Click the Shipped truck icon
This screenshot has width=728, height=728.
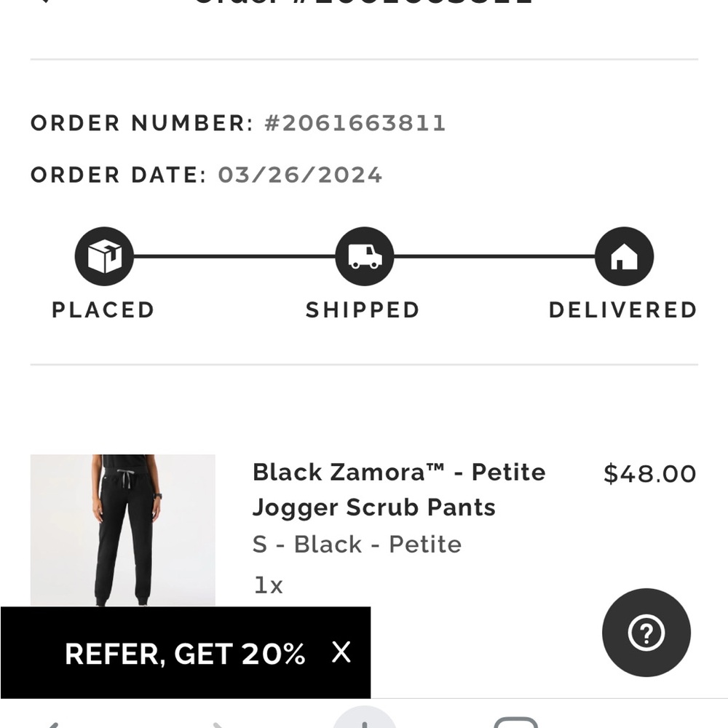pos(364,256)
